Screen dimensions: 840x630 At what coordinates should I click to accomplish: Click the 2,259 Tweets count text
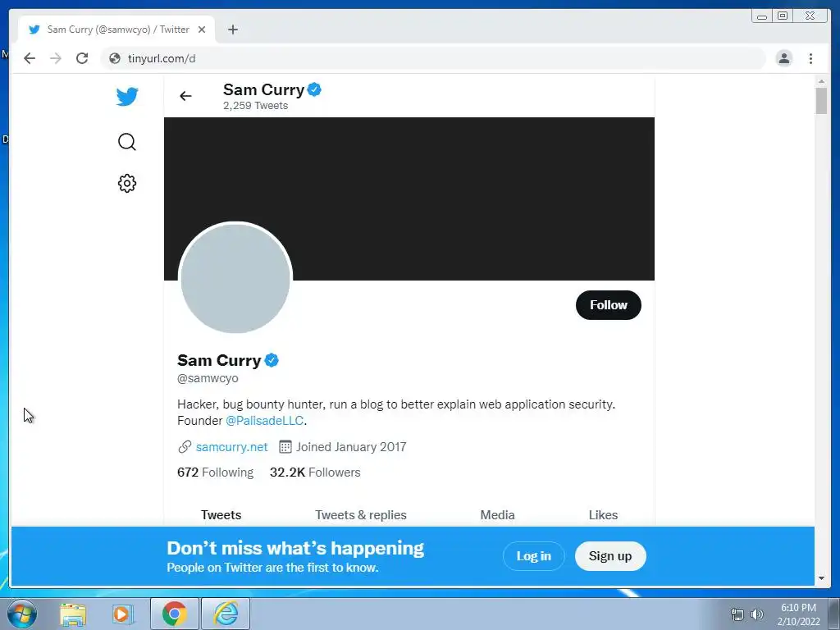[256, 106]
